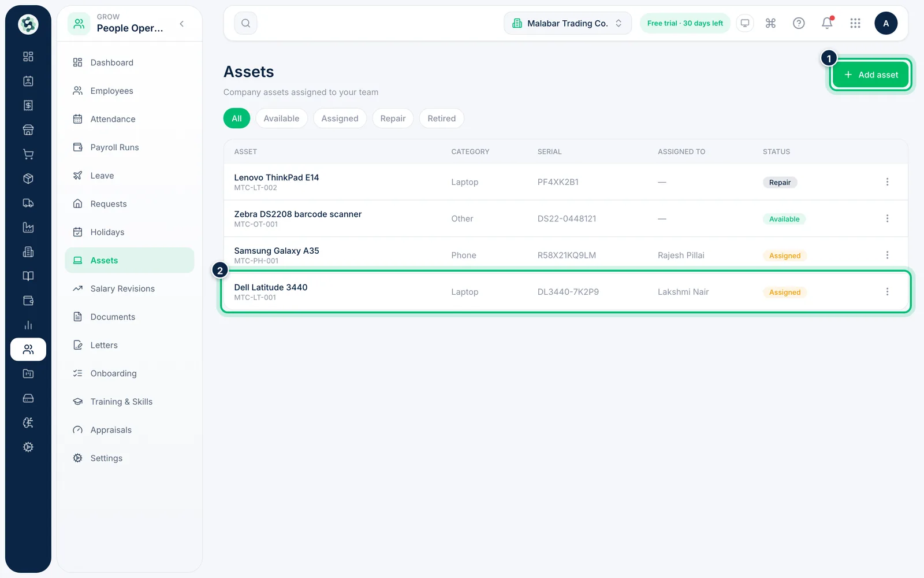
Task: Open the bar chart icon in rail
Action: pos(28,325)
